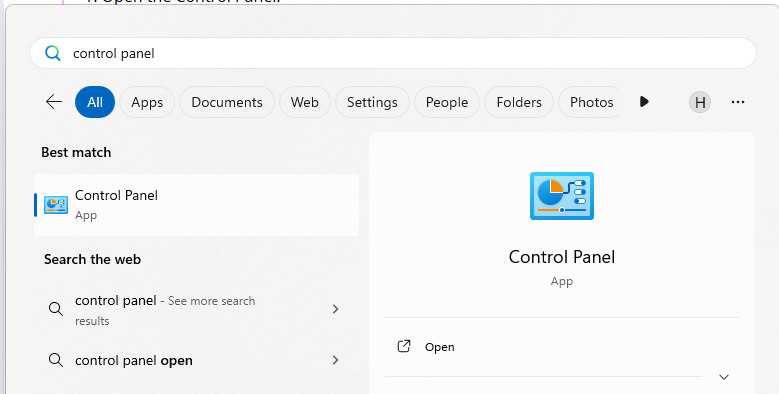Expand 'control panel open' suggestion chevron
The height and width of the screenshot is (394, 779).
[x=335, y=360]
